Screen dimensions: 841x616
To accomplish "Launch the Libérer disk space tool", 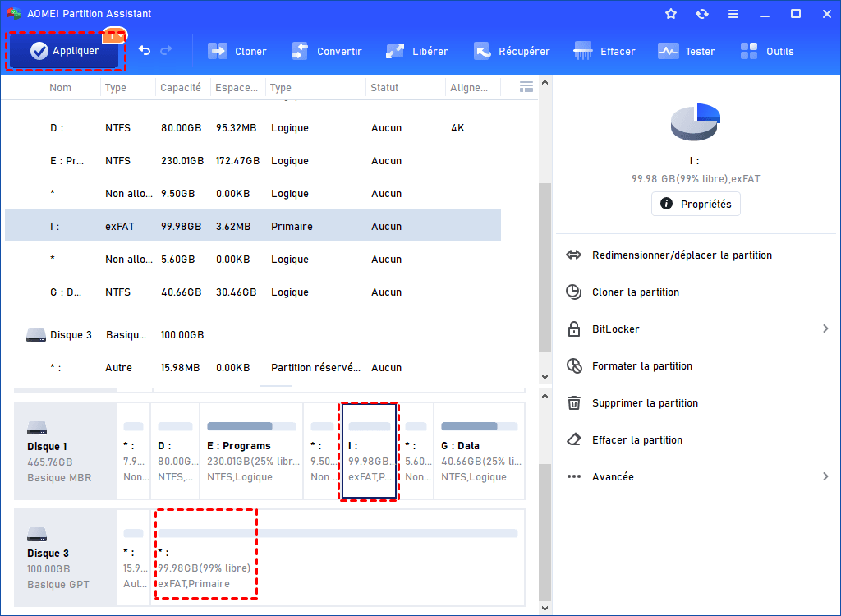I will click(394, 50).
